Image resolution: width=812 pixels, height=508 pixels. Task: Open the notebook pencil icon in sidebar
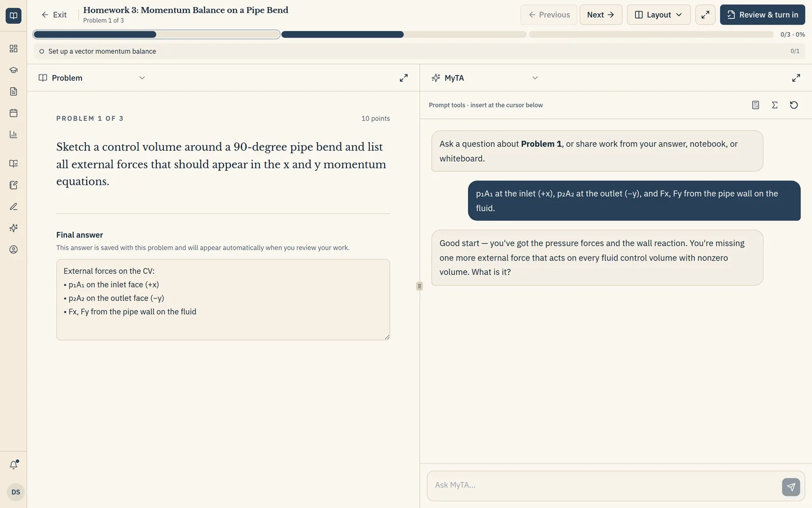(14, 185)
